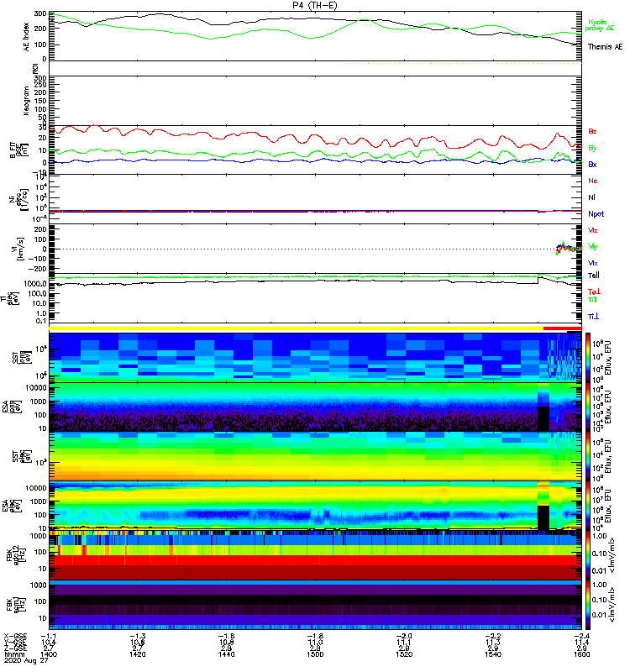Click the red Ne density legend label
The height and width of the screenshot is (672, 630).
tap(592, 181)
